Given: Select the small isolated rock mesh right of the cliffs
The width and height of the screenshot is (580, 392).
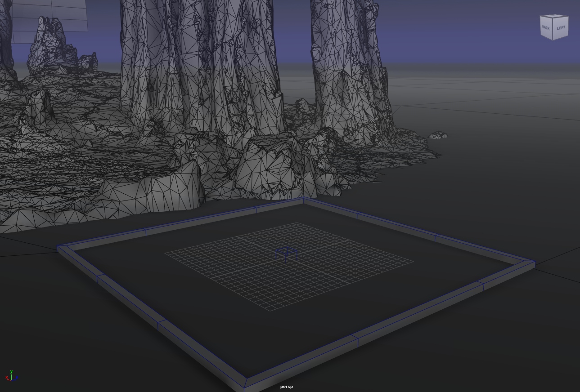Looking at the screenshot, I should click(x=438, y=135).
